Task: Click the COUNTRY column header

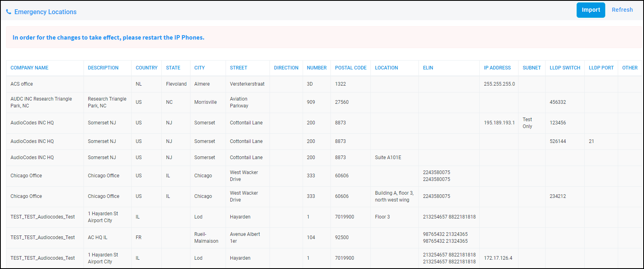Action: [x=146, y=68]
